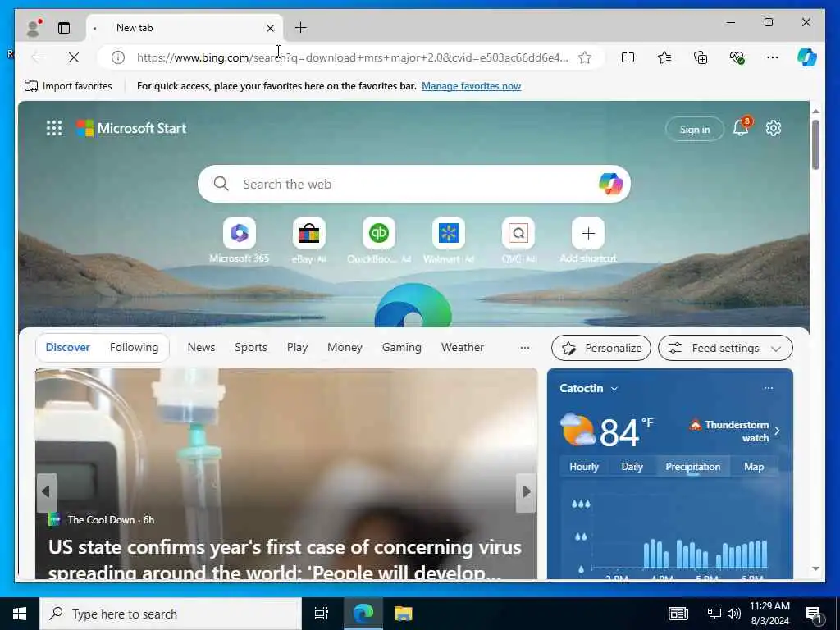Viewport: 840px width, 630px height.
Task: Open File Explorer from taskbar
Action: [x=403, y=614]
